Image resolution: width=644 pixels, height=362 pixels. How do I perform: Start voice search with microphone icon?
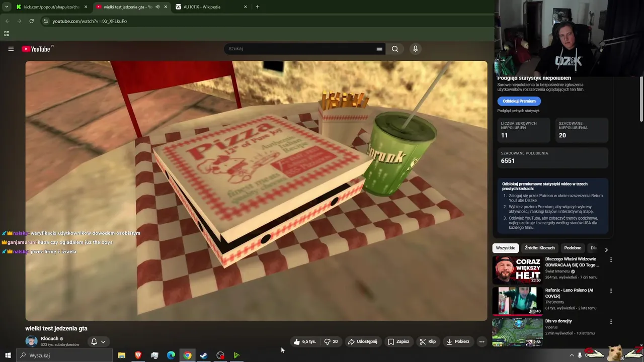pos(415,49)
